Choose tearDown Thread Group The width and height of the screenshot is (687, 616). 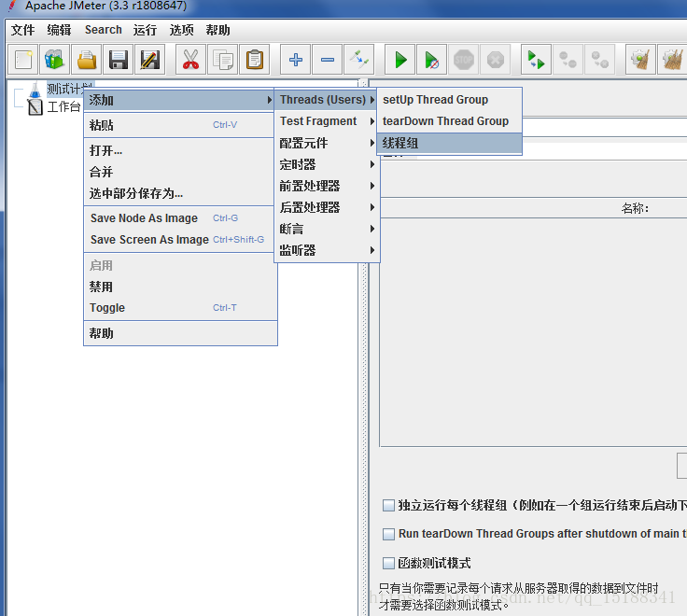pyautogui.click(x=450, y=121)
